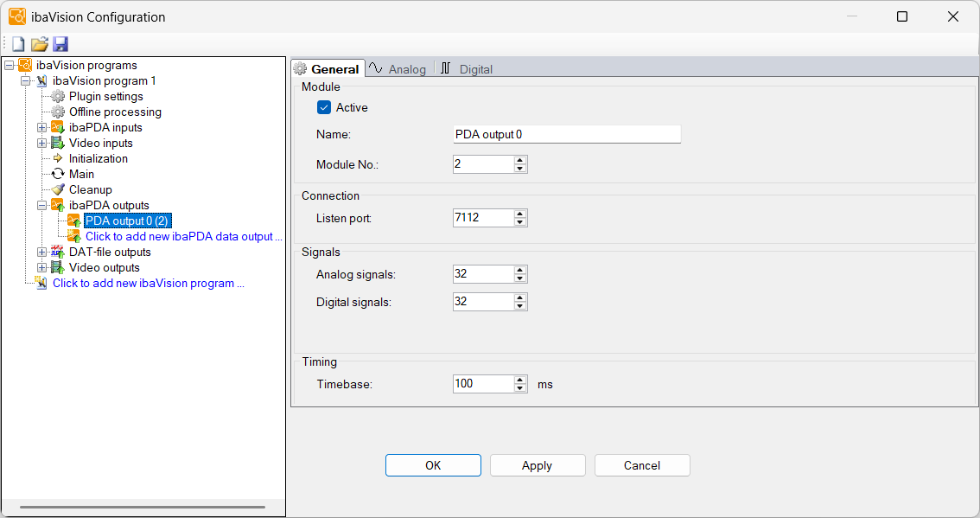Click the Digital tab pulse icon

[445, 68]
